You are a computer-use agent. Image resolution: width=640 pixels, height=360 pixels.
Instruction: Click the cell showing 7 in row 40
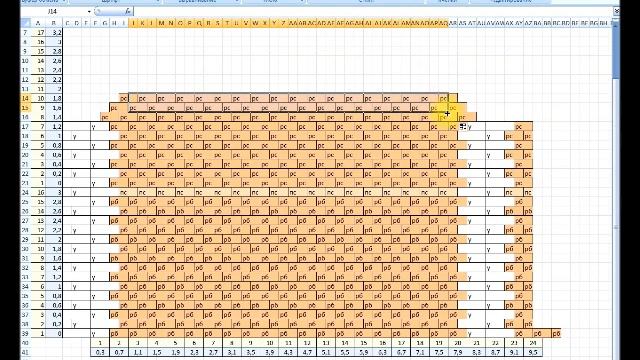pyautogui.click(x=213, y=343)
